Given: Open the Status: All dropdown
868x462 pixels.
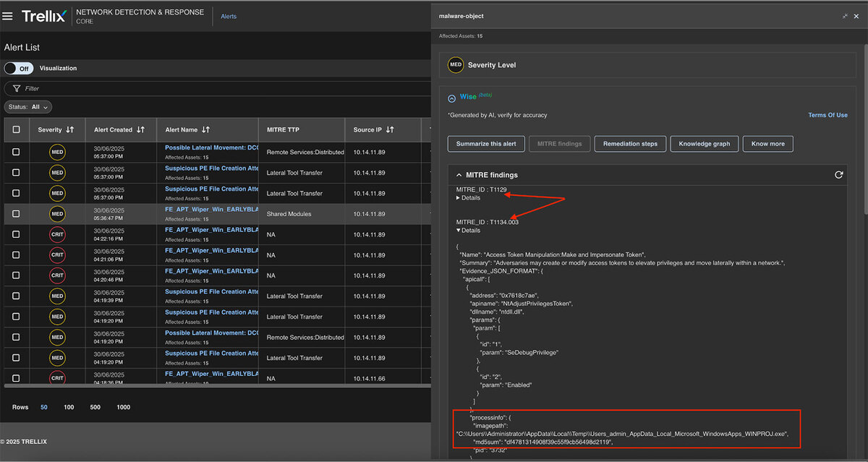Looking at the screenshot, I should [28, 107].
